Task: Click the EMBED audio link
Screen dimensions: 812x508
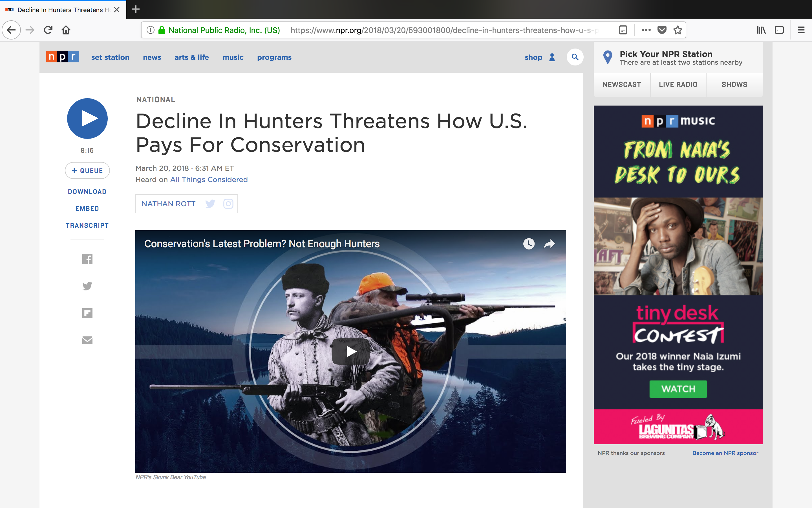Action: (87, 209)
